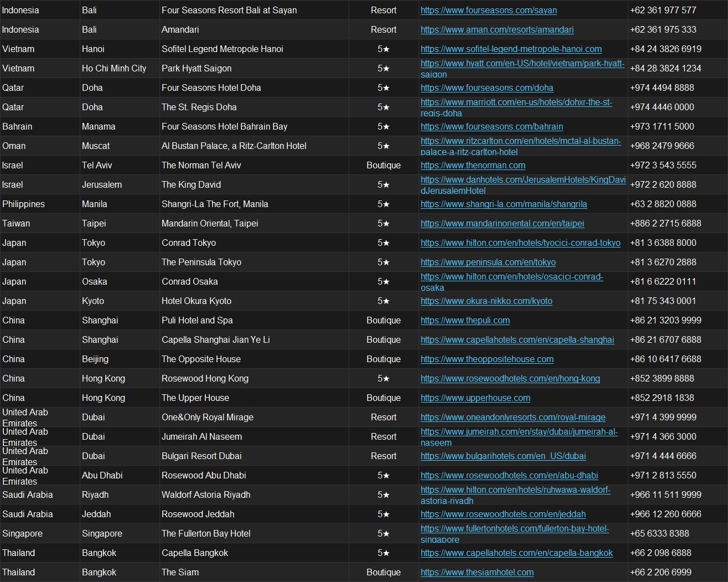728x582 pixels.
Task: Open the fourseasons.com/doha link
Action: (487, 88)
